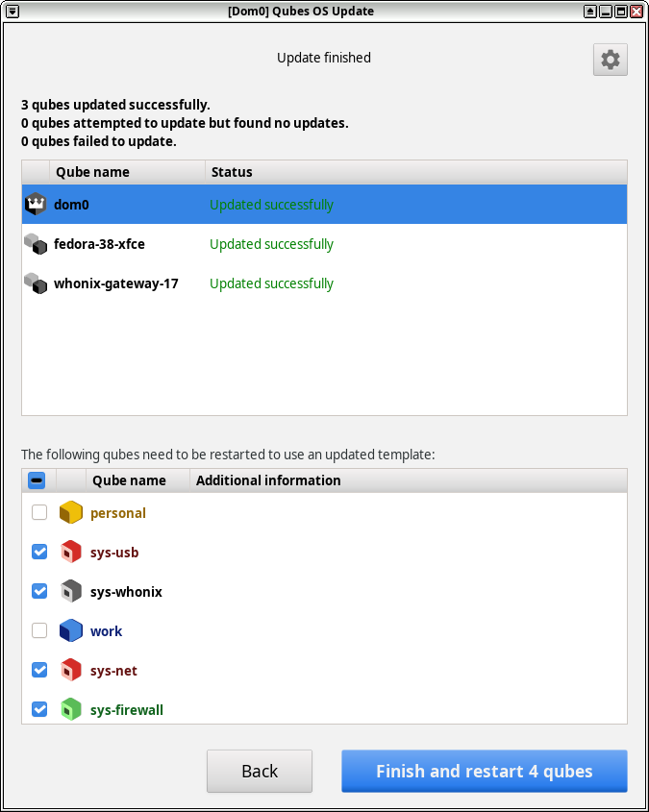This screenshot has width=649, height=812.
Task: Click the Back button
Action: (259, 771)
